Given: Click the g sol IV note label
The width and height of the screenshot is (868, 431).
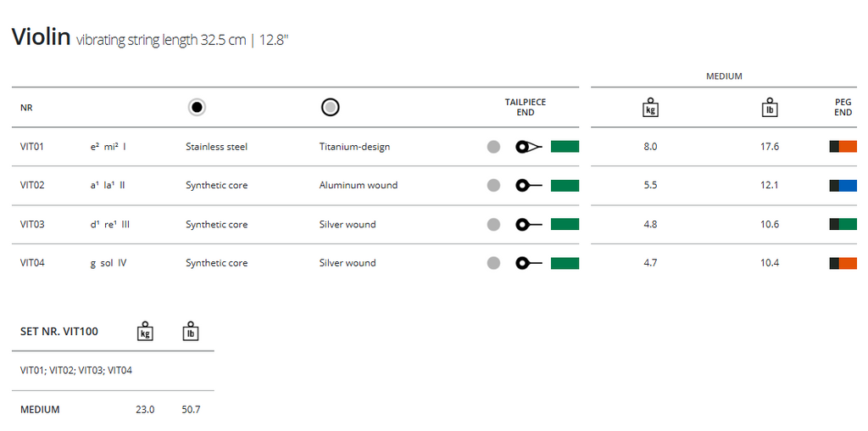Looking at the screenshot, I should pyautogui.click(x=108, y=263).
